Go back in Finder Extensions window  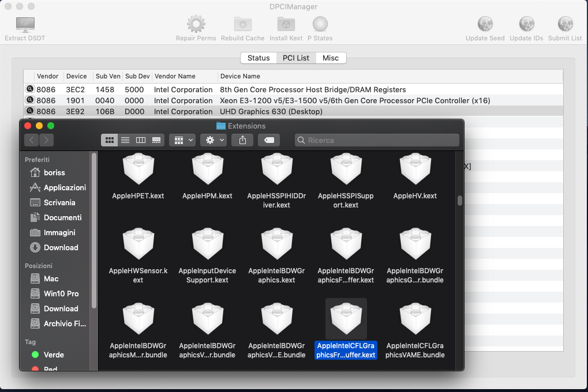coord(32,140)
